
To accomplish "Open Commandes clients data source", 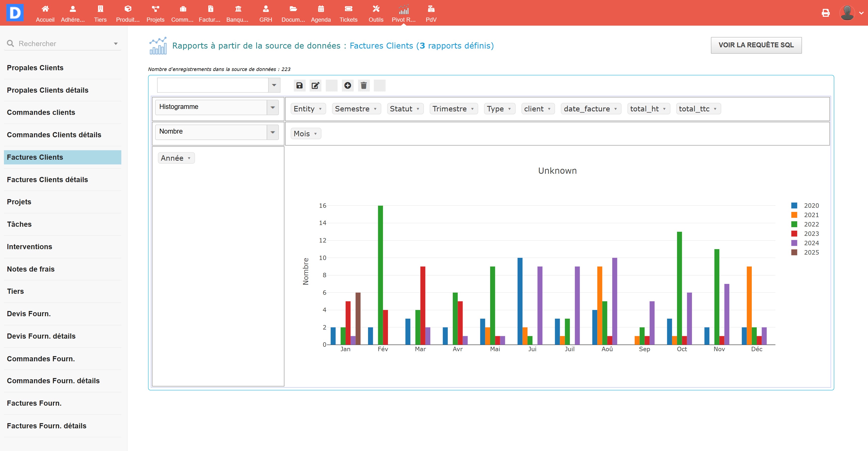I will pos(41,112).
